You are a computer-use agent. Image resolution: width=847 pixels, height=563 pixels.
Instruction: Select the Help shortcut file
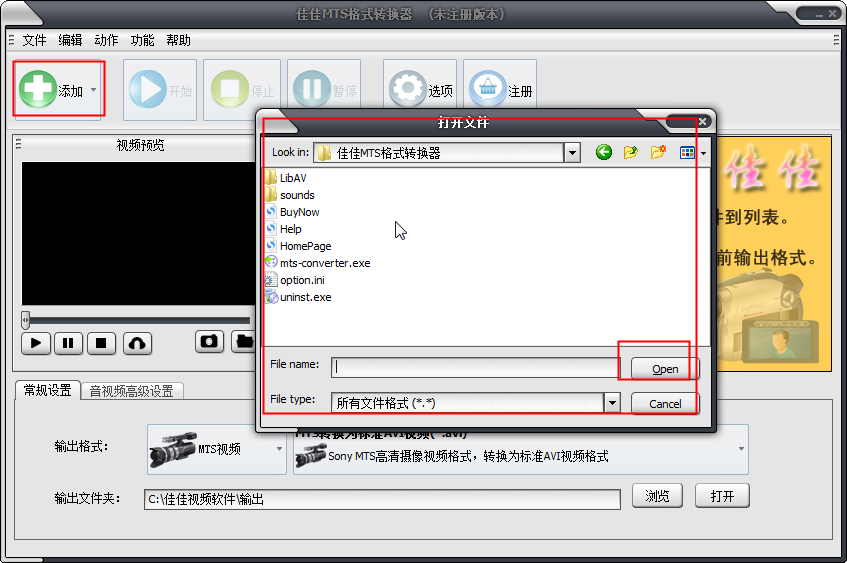[x=284, y=229]
